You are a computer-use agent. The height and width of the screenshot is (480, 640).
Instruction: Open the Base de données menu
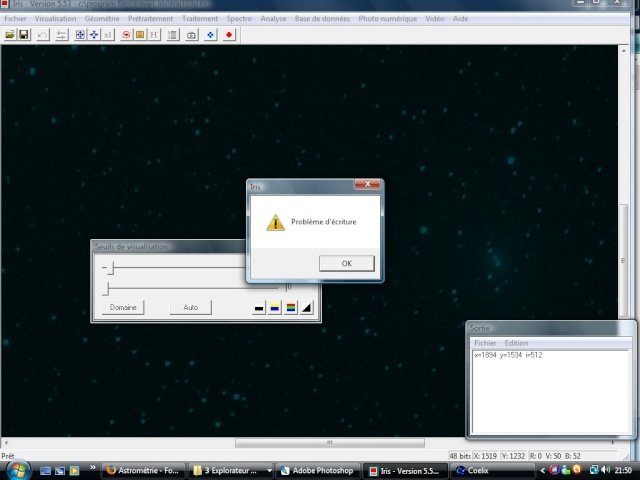click(x=322, y=19)
